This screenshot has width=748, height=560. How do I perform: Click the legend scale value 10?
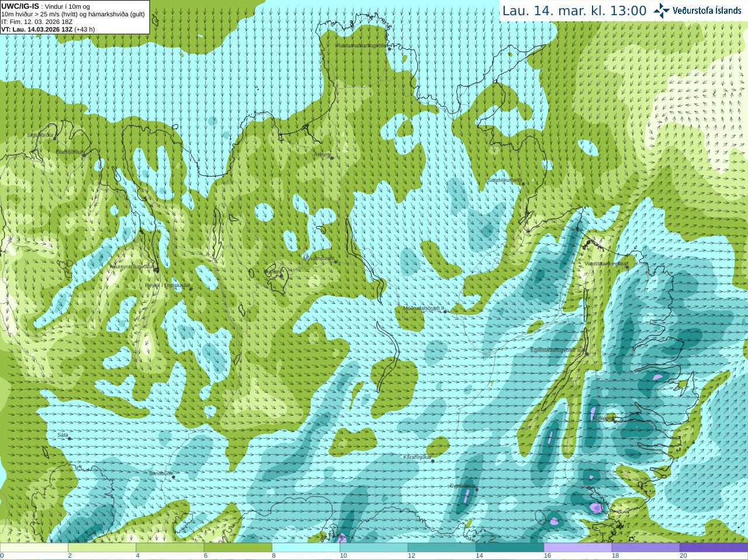343,556
